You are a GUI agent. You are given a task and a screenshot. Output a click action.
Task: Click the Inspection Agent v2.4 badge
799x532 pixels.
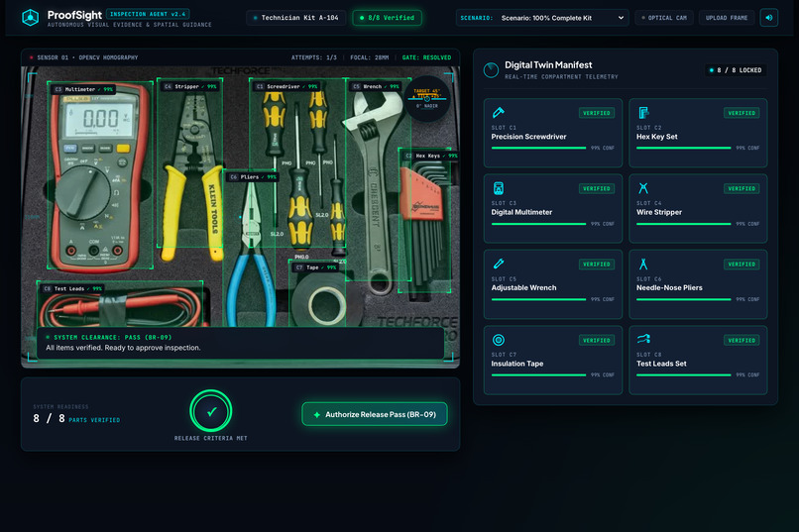[x=148, y=14]
